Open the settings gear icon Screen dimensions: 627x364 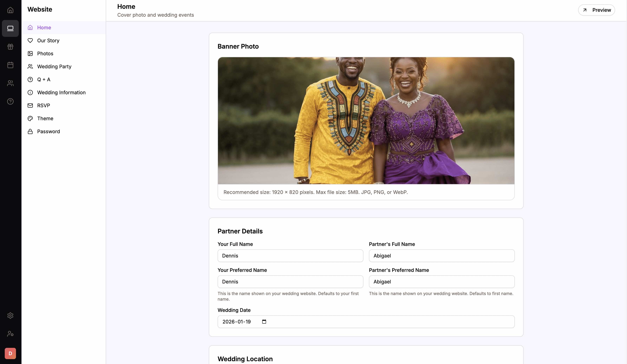point(10,315)
